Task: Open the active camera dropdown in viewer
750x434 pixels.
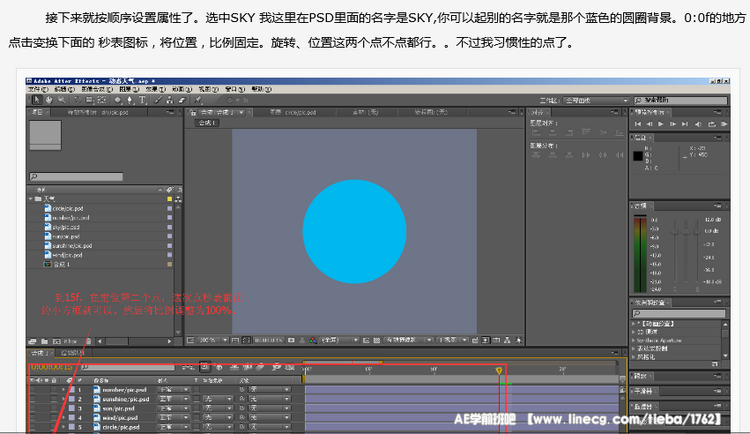Action: click(x=407, y=340)
